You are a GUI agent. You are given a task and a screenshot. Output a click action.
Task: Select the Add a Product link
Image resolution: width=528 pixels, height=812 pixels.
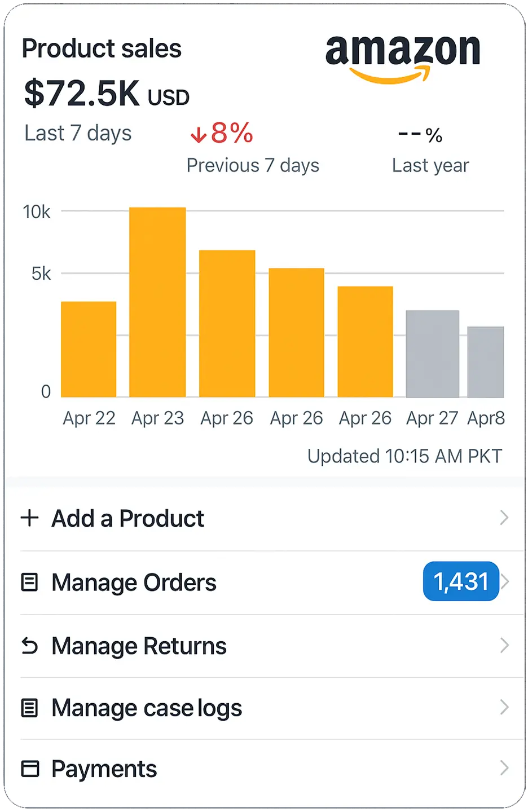click(127, 519)
